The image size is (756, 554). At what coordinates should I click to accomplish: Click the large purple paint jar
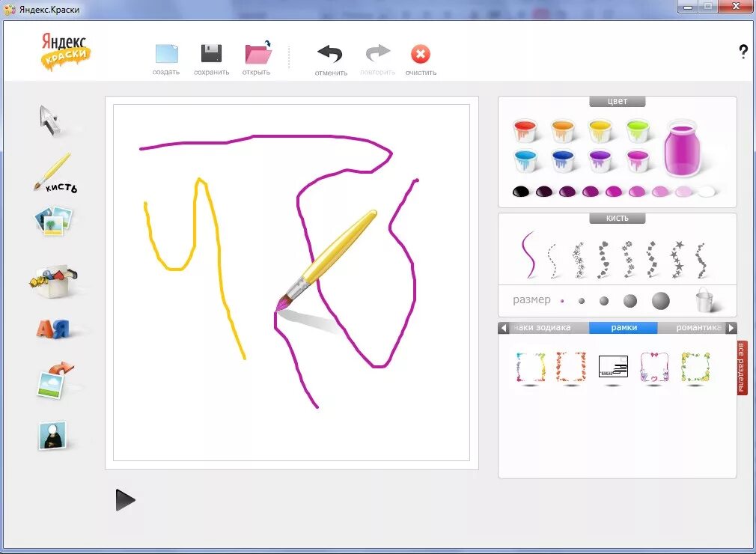681,148
